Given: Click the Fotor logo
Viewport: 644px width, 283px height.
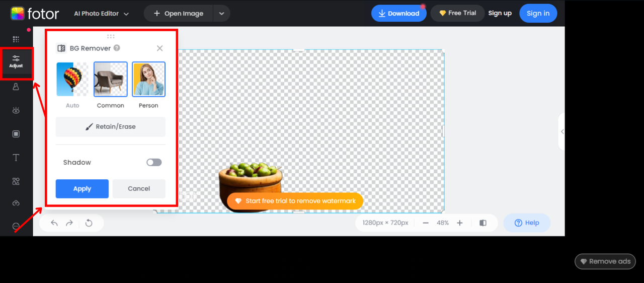Looking at the screenshot, I should 34,13.
